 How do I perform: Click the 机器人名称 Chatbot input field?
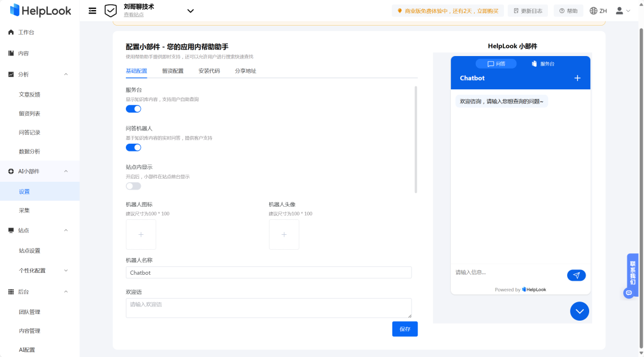tap(268, 272)
